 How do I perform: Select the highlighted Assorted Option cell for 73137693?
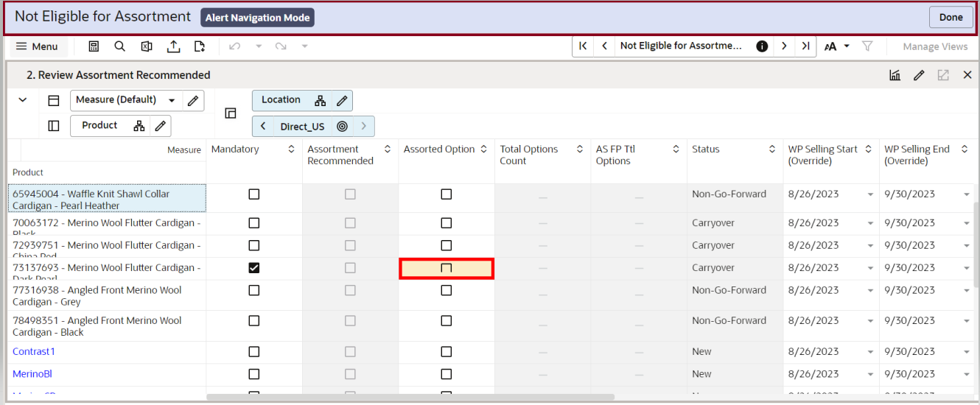[446, 269]
